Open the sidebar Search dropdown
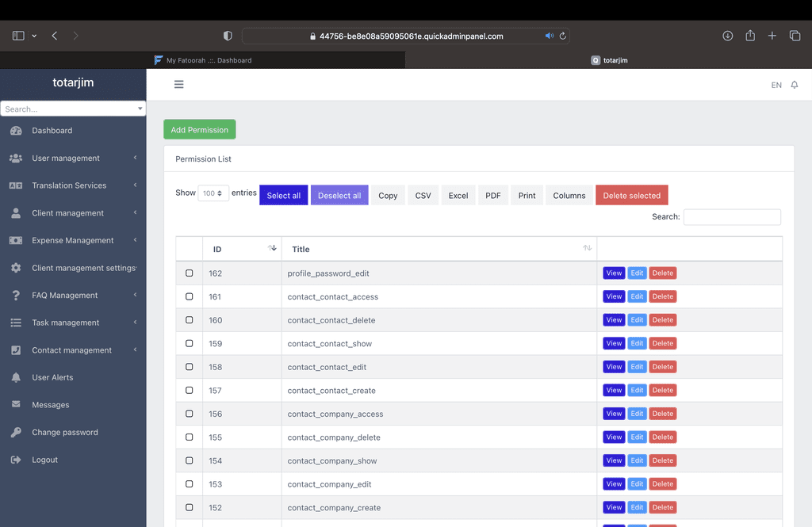 (x=73, y=109)
